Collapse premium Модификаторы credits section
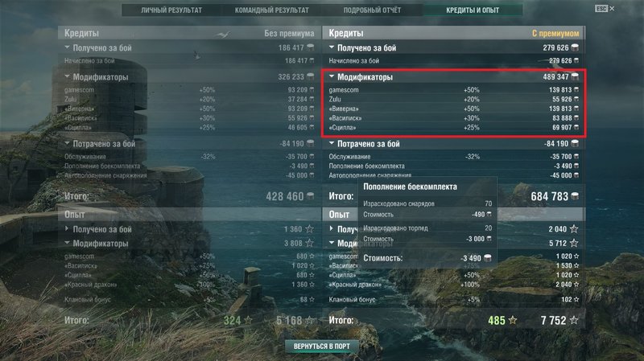This screenshot has width=644, height=361. pos(332,76)
